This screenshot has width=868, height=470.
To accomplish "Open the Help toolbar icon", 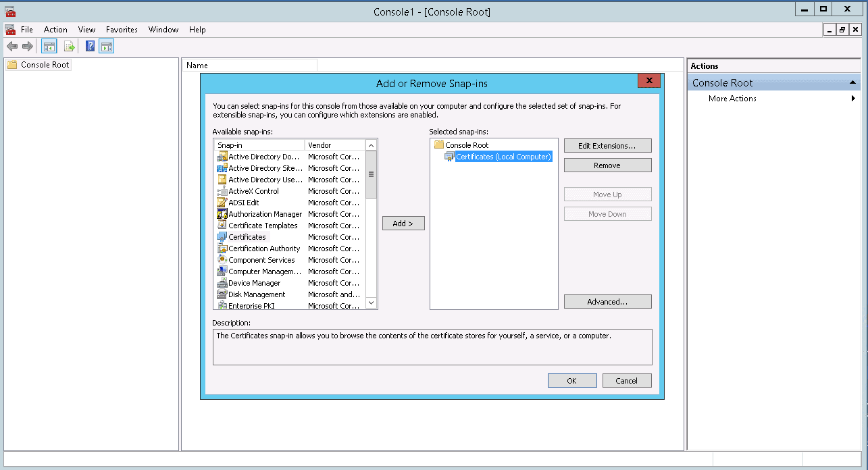I will [x=90, y=47].
